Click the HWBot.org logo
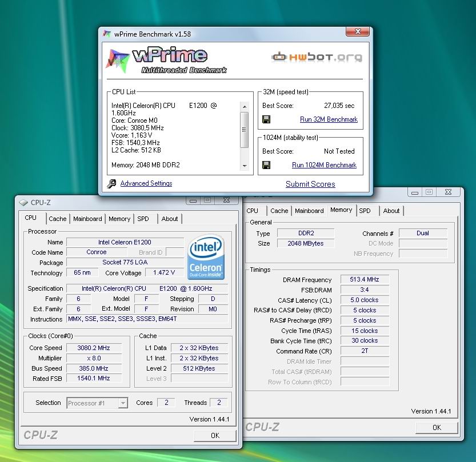Image resolution: width=476 pixels, height=462 pixels. (x=317, y=57)
